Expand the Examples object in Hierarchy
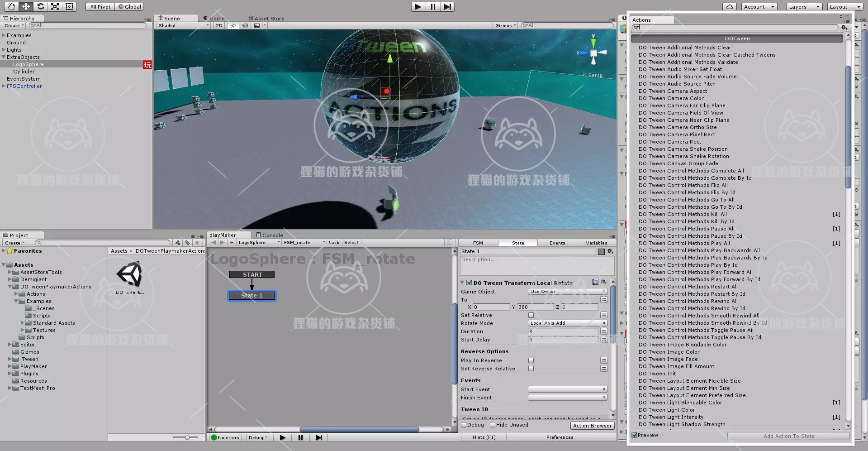This screenshot has height=451, width=868. click(4, 35)
